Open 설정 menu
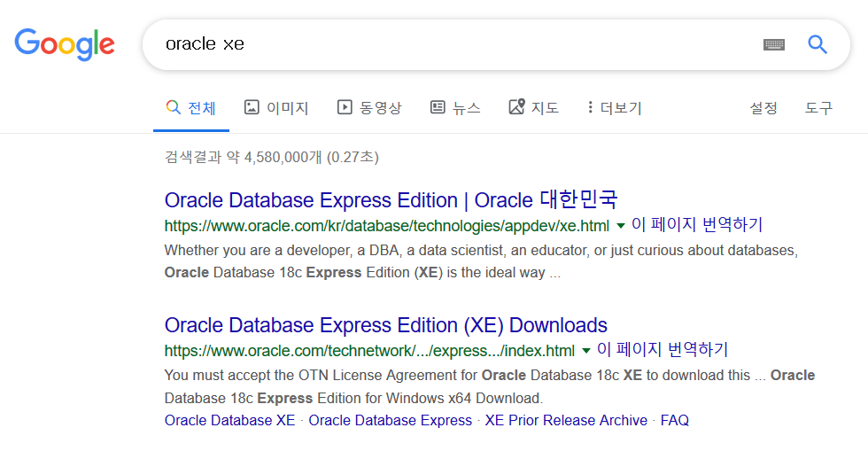This screenshot has width=868, height=451. tap(763, 107)
